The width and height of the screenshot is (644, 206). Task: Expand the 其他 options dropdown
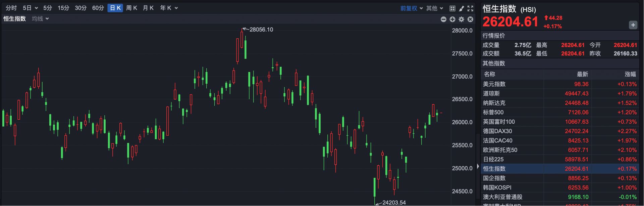(x=434, y=8)
